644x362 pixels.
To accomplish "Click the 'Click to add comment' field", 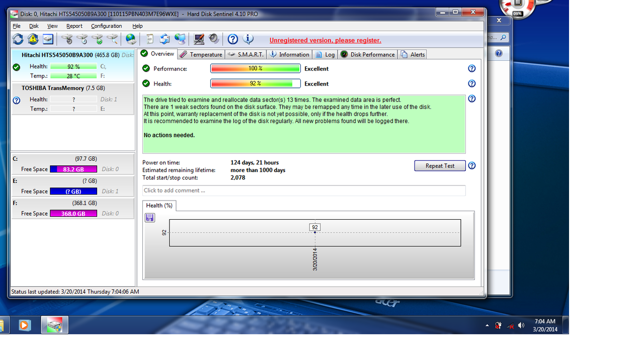I will coord(304,191).
